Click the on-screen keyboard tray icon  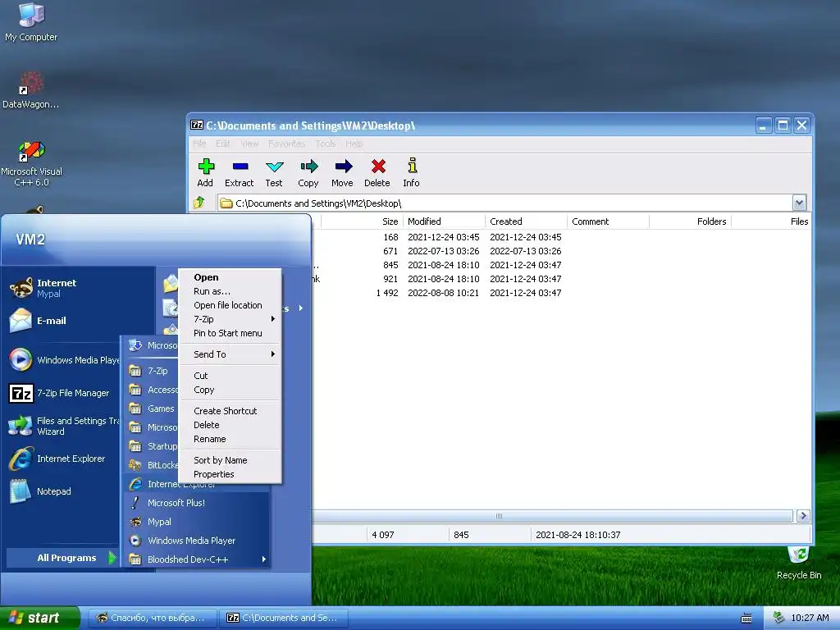point(746,619)
